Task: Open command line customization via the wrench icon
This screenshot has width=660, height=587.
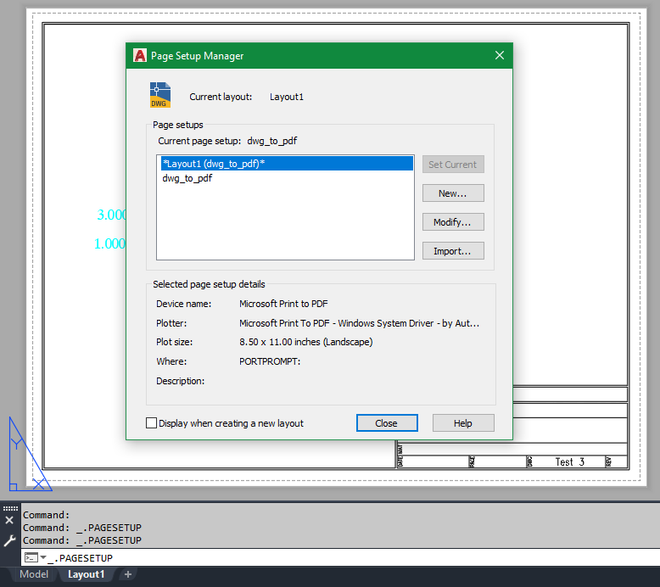Action: pos(9,540)
